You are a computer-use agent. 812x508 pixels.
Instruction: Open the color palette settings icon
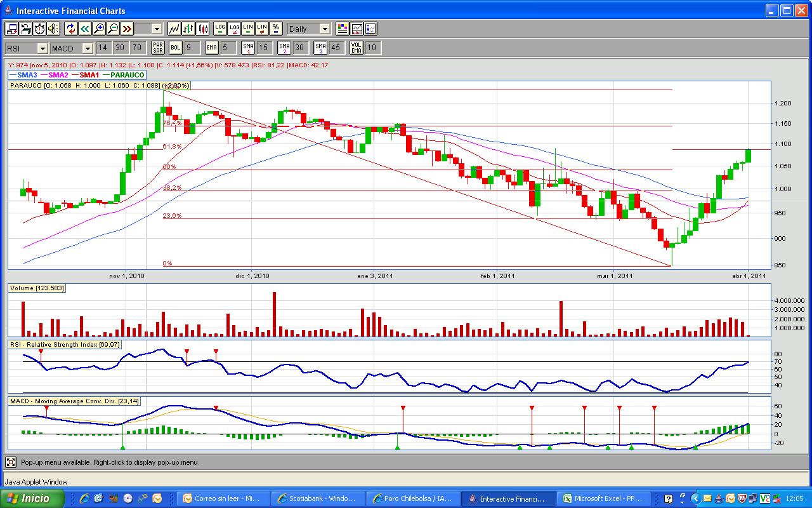coord(343,29)
